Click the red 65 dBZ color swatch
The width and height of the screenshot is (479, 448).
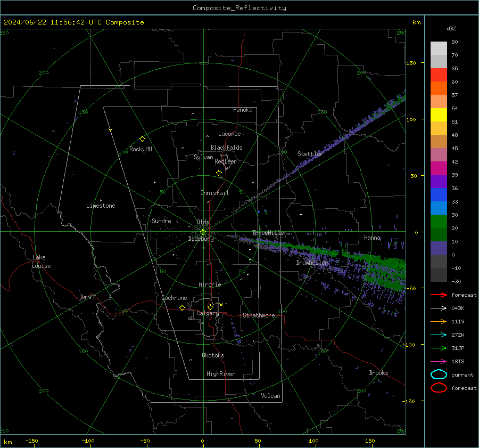[439, 75]
